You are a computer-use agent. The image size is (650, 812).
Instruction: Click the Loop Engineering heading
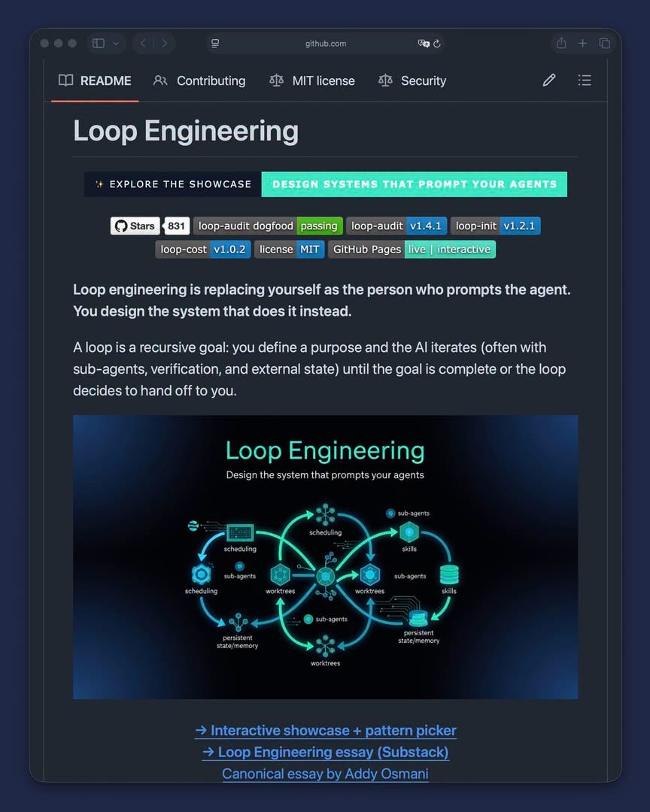click(186, 131)
